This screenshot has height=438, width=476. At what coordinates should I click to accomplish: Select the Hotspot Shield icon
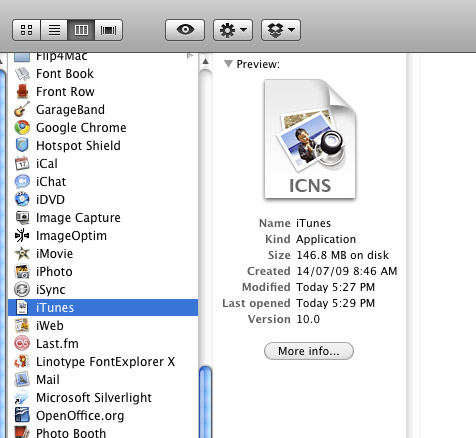[x=22, y=146]
